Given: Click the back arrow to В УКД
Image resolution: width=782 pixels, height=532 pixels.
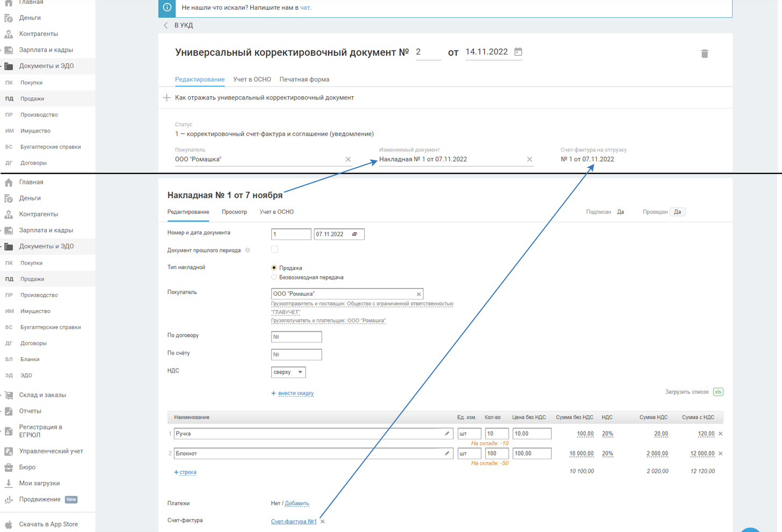Looking at the screenshot, I should coord(166,25).
